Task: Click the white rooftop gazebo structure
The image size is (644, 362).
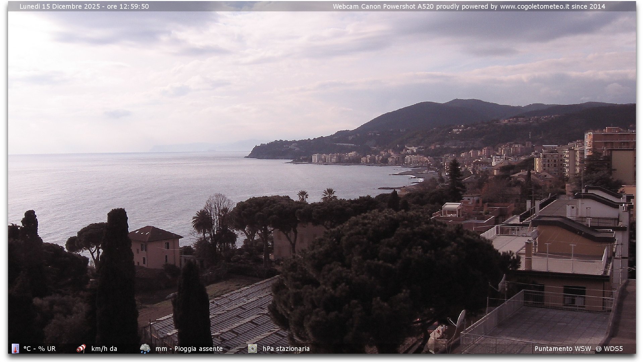Action: point(451,210)
